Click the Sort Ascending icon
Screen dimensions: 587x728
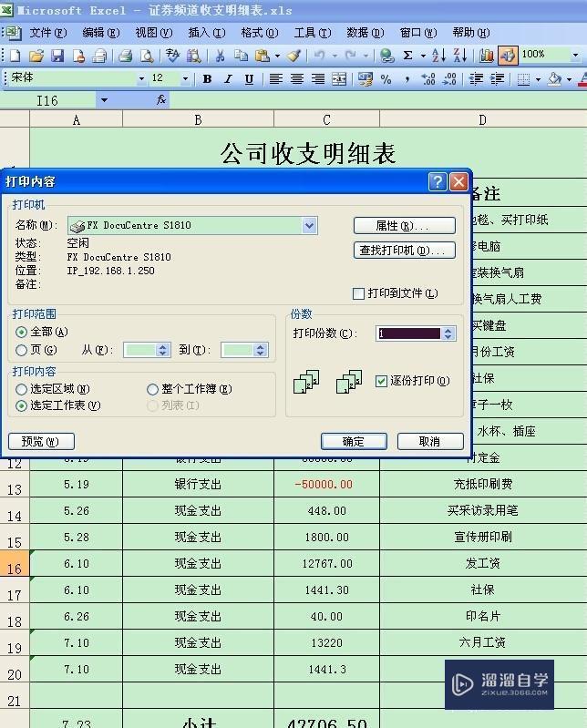pyautogui.click(x=438, y=56)
